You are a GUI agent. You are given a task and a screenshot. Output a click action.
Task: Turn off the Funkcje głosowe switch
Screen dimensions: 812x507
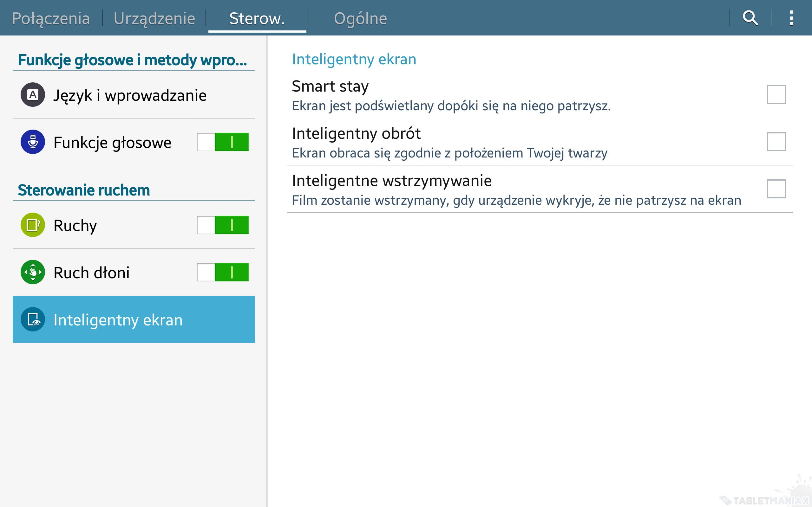tap(223, 142)
